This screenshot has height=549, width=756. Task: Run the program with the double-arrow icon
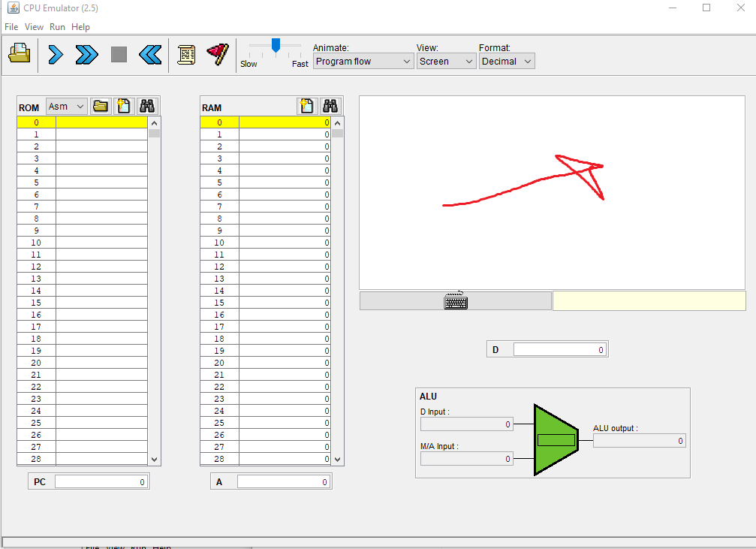coord(86,53)
